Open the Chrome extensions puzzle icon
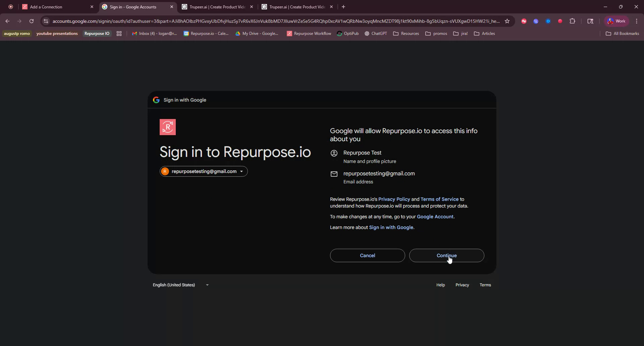The width and height of the screenshot is (644, 346). click(x=573, y=21)
